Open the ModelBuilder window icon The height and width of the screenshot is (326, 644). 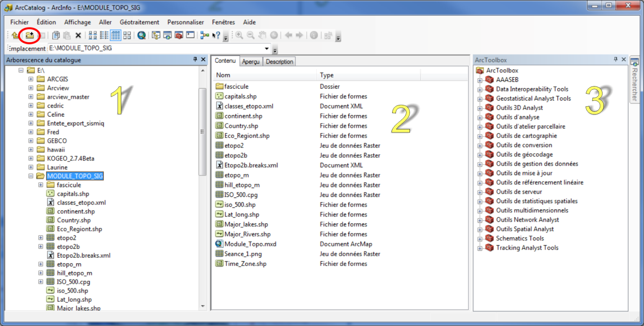[x=204, y=35]
